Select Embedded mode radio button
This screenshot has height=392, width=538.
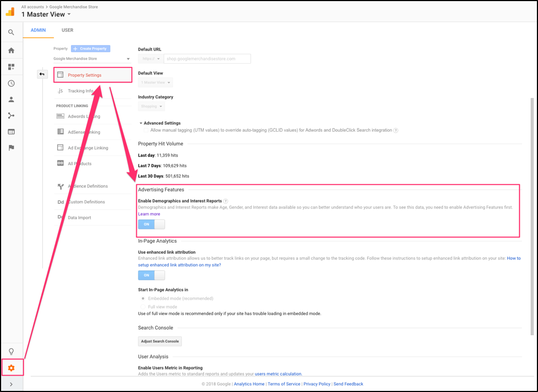click(143, 299)
